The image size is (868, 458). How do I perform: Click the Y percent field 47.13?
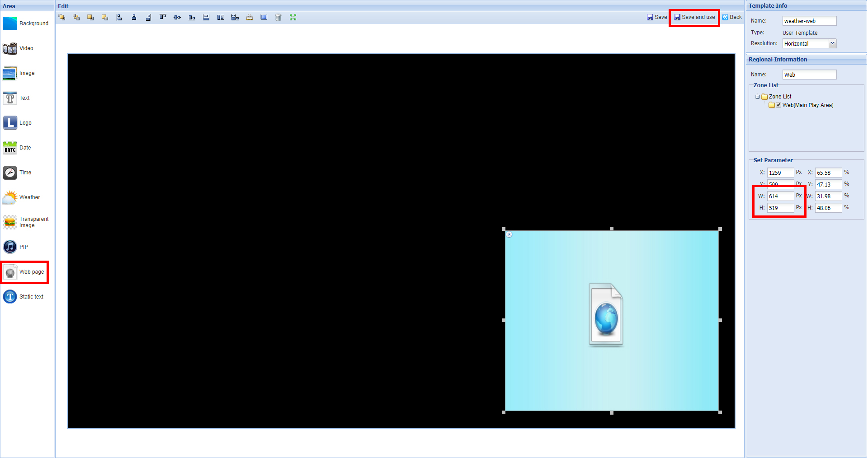point(828,184)
